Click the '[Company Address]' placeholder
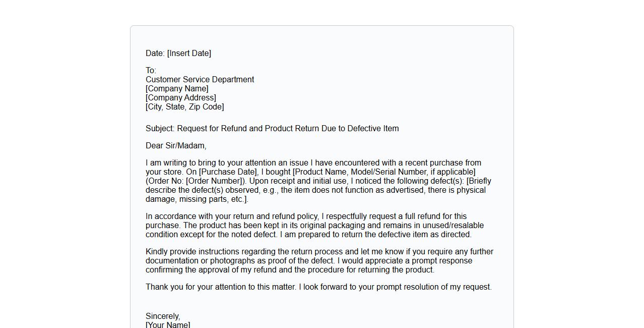 180,98
